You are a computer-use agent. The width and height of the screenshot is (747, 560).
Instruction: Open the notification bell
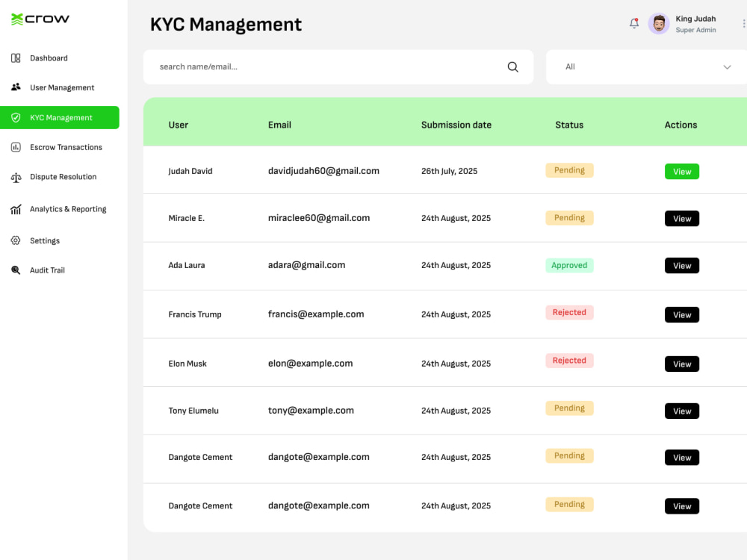click(x=634, y=23)
